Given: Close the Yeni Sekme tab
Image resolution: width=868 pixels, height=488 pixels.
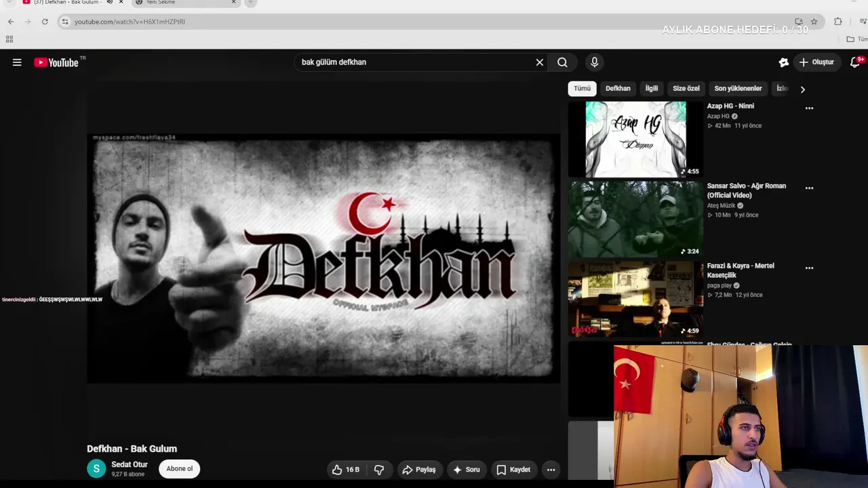Looking at the screenshot, I should (234, 3).
